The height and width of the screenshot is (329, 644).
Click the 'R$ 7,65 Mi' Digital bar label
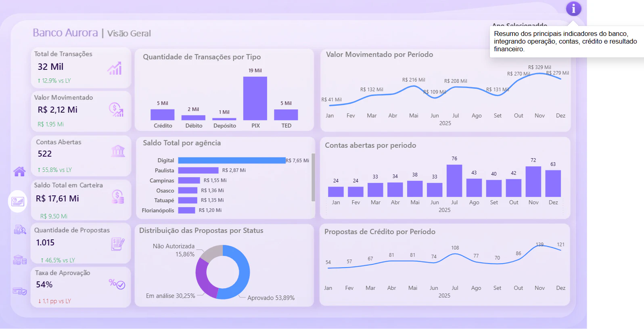click(x=297, y=161)
